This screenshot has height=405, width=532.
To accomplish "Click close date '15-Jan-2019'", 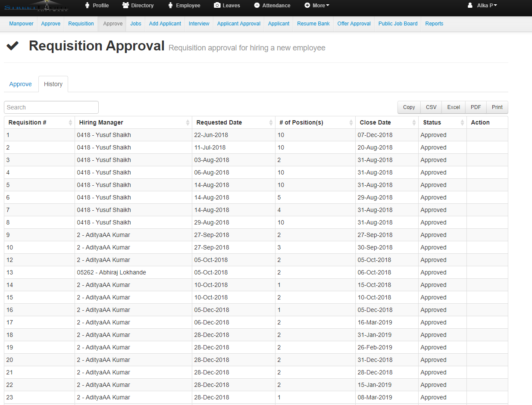I will click(x=374, y=385).
